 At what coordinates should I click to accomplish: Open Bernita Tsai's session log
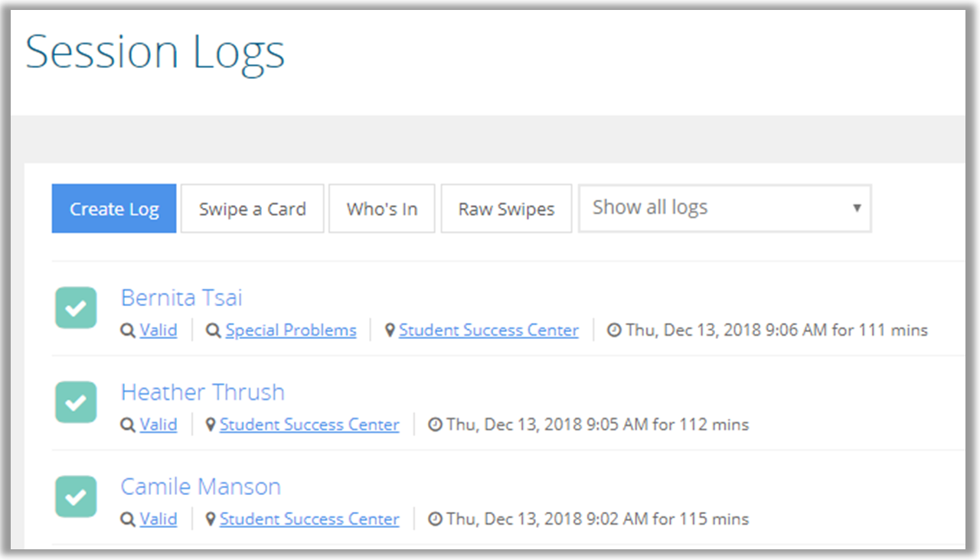coord(181,298)
